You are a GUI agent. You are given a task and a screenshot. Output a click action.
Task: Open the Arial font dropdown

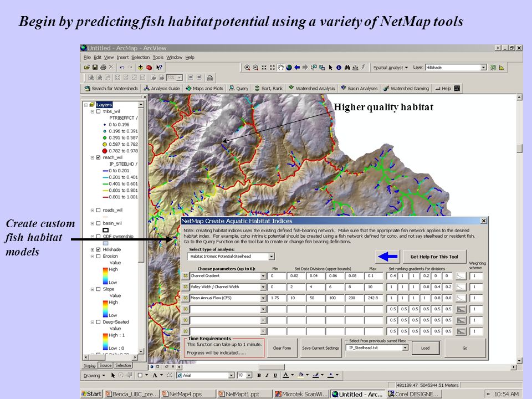[x=232, y=375]
